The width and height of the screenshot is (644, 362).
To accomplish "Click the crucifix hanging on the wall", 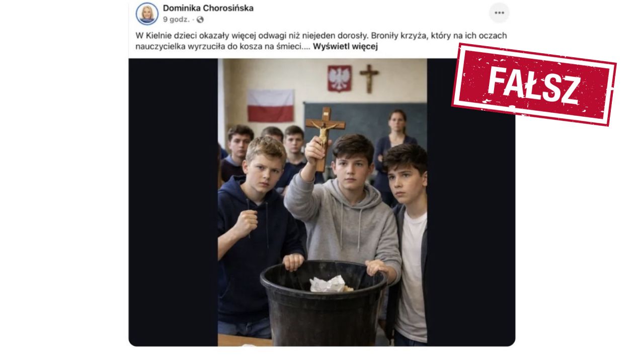I will pyautogui.click(x=369, y=78).
